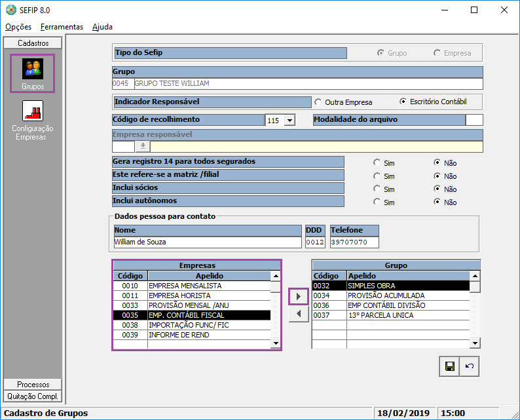The image size is (520, 420).
Task: Switch to the Cadastros sidebar section
Action: click(33, 43)
